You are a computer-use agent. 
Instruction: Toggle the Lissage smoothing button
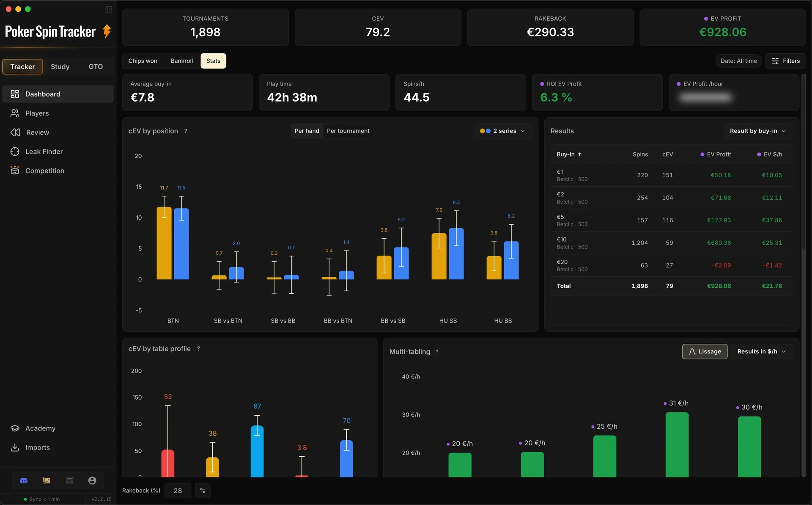[705, 351]
